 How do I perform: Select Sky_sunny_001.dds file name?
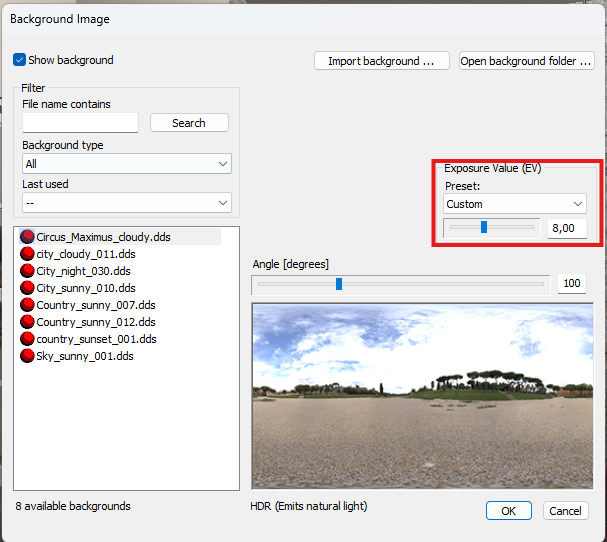click(85, 356)
